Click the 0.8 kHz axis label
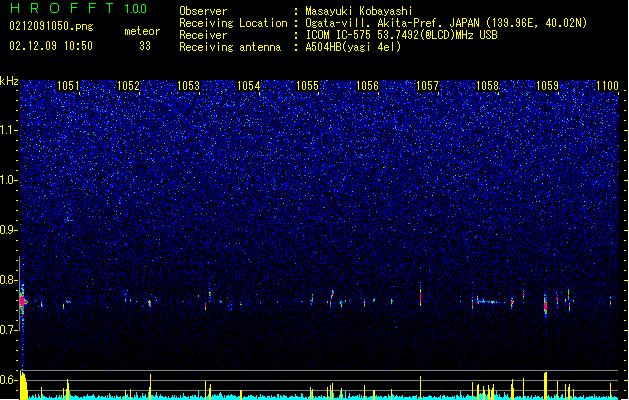The height and width of the screenshot is (400, 629). coord(9,280)
